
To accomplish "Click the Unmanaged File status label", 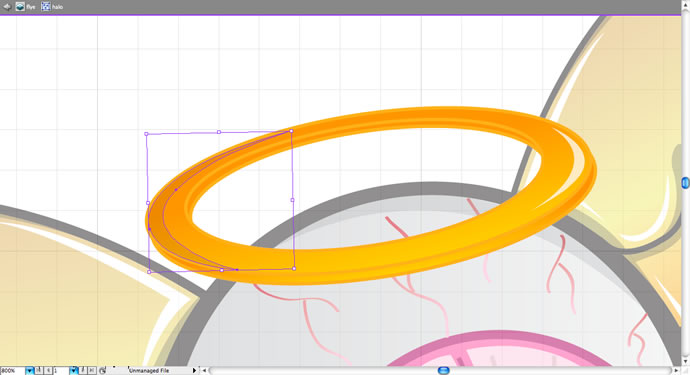I will tap(149, 371).
